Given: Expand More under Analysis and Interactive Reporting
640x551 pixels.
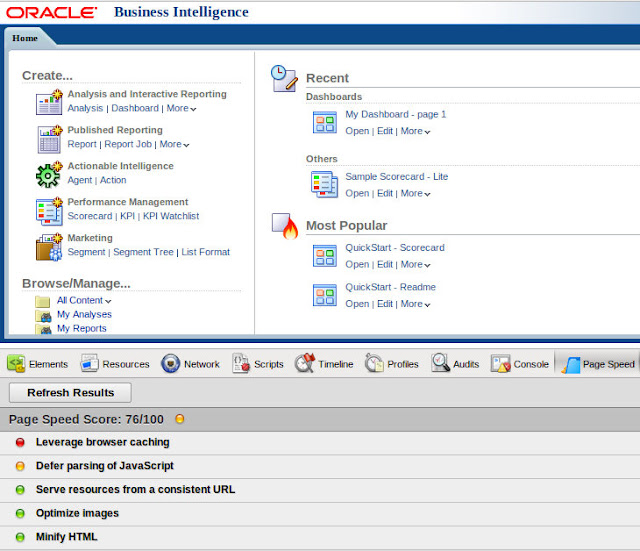Looking at the screenshot, I should 181,109.
